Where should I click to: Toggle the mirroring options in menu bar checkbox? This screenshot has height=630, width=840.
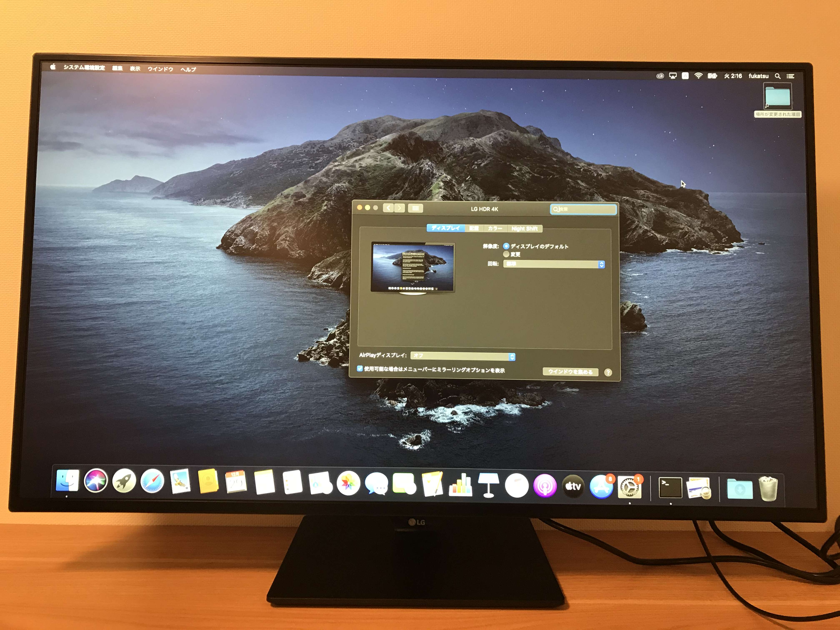pyautogui.click(x=360, y=369)
